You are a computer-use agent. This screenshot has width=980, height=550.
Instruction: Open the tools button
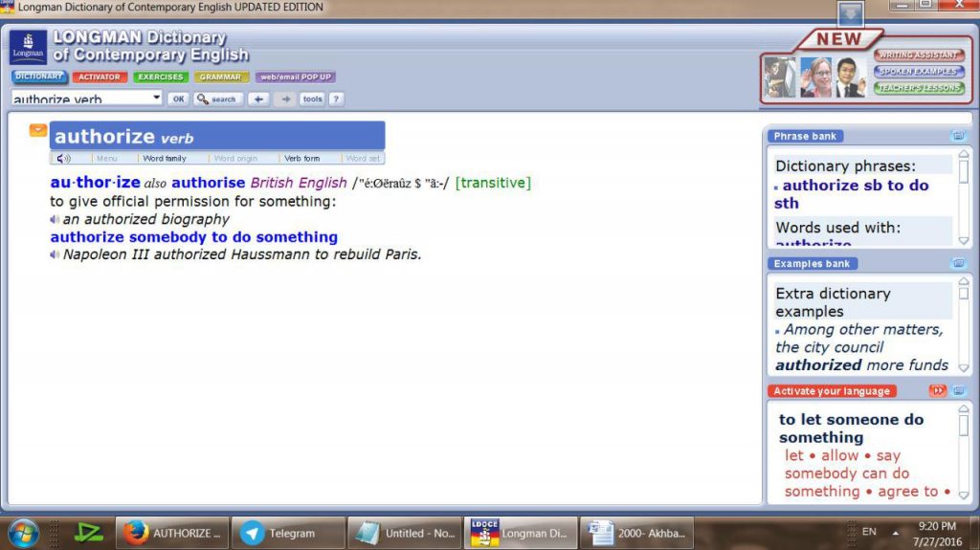point(312,99)
